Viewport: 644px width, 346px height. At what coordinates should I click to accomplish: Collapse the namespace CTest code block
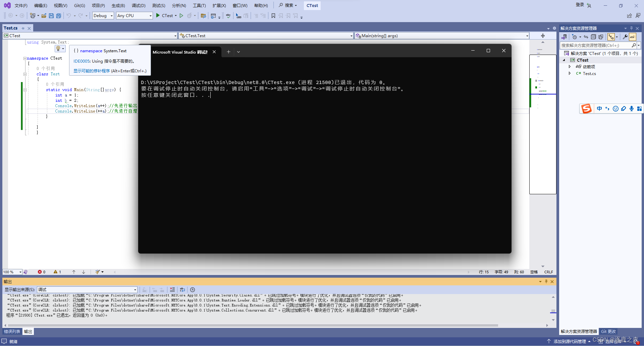coord(25,58)
